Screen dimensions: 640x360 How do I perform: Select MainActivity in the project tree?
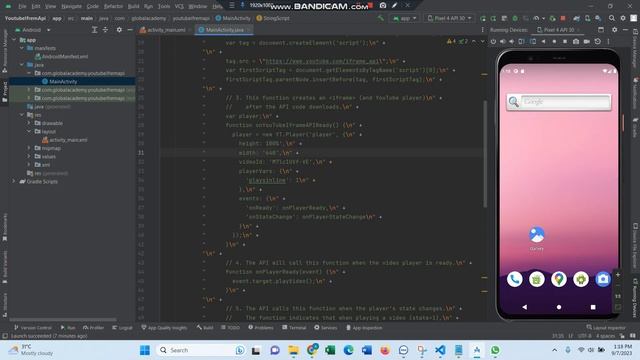click(x=59, y=82)
